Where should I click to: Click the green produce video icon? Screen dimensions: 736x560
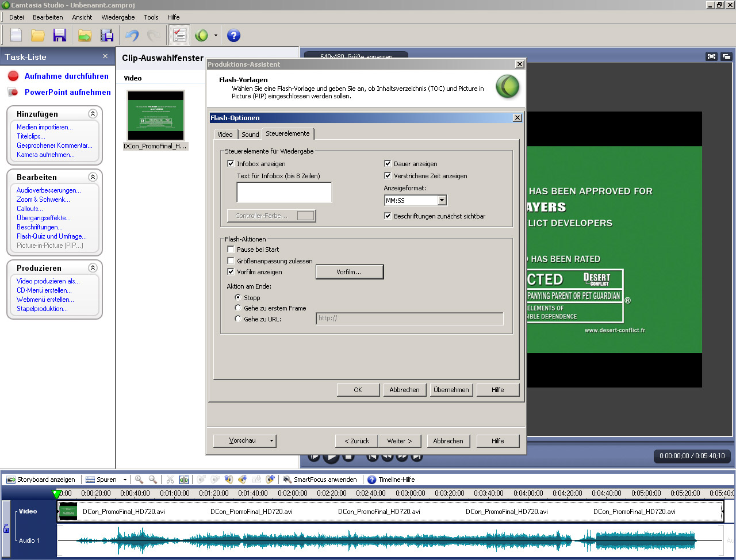(x=201, y=36)
